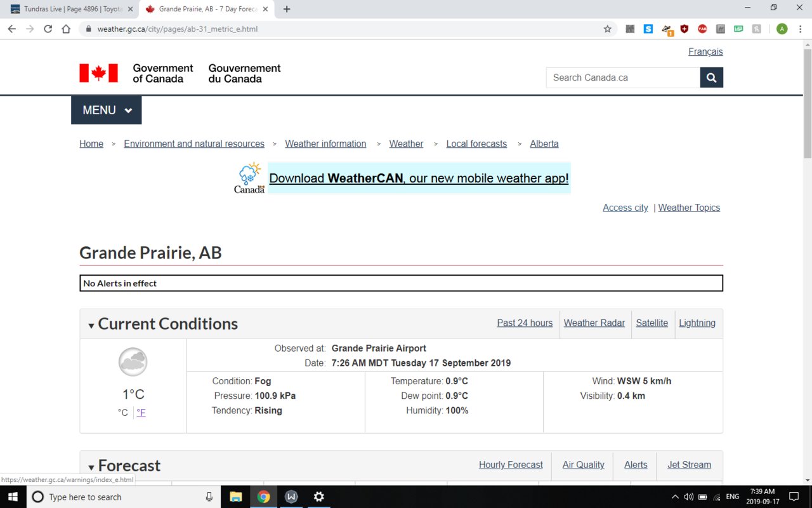Open the Air Quality link
The height and width of the screenshot is (508, 812).
[x=583, y=465]
